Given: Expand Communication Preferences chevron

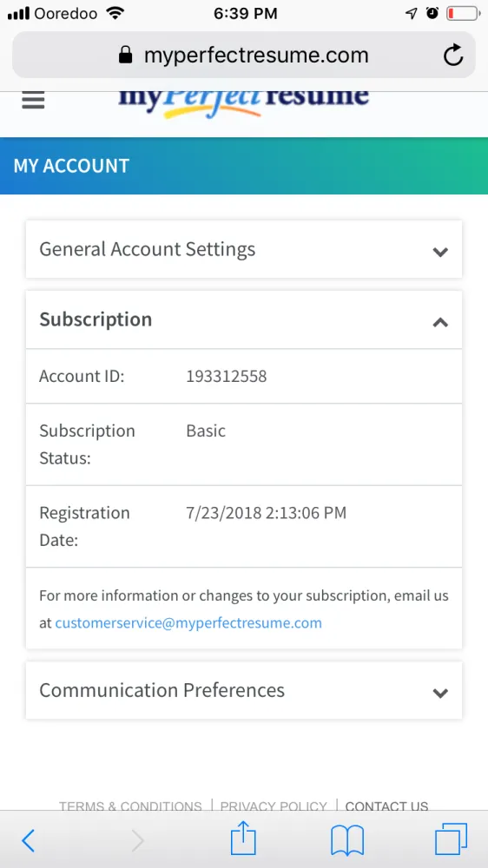Looking at the screenshot, I should [x=440, y=693].
